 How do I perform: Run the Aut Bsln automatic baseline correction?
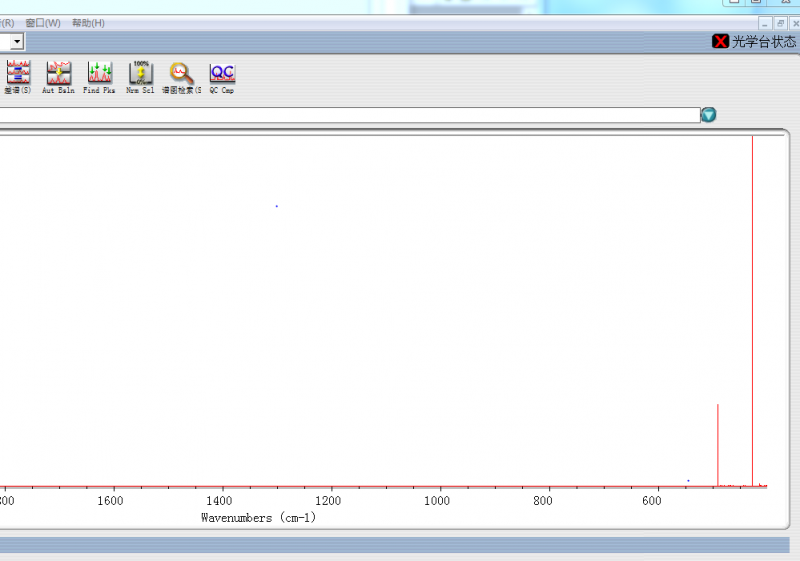[58, 76]
